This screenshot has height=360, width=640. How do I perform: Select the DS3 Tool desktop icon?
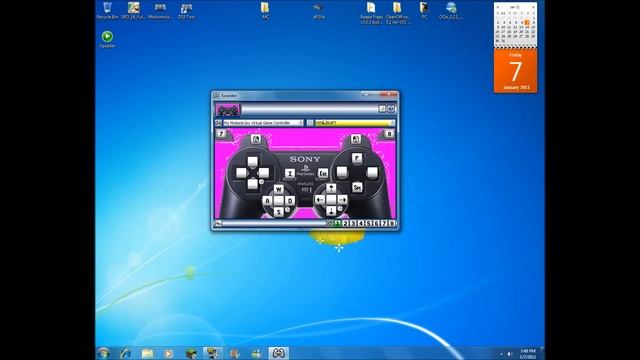tap(187, 11)
